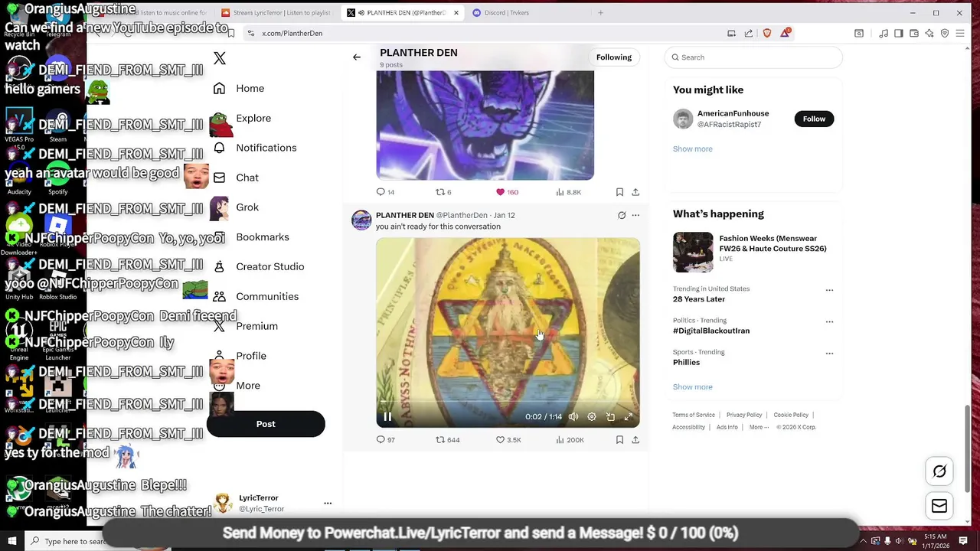View analytics for the 200K views post
This screenshot has height=551, width=980.
click(x=570, y=440)
